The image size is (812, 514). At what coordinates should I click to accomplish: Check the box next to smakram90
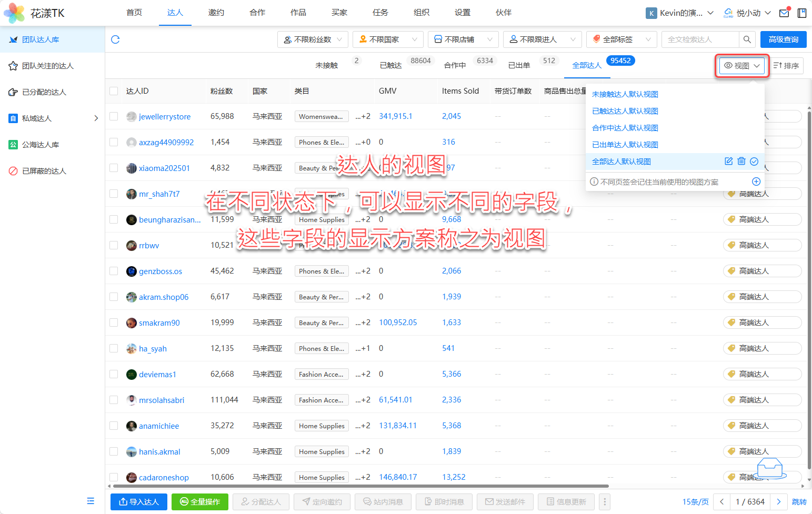114,322
